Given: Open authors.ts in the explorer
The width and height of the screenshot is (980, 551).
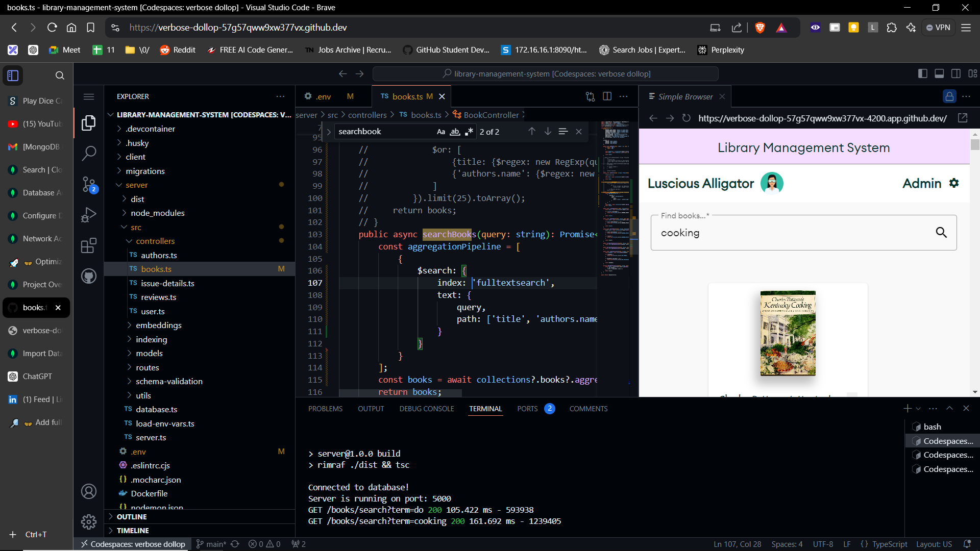Looking at the screenshot, I should (x=159, y=255).
